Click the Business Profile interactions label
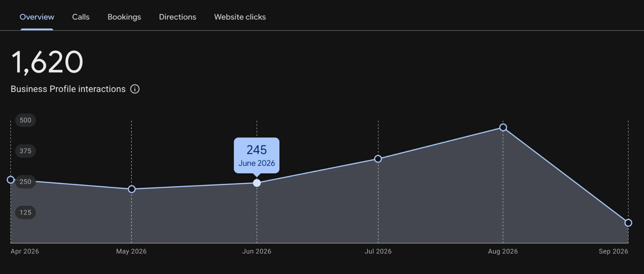The width and height of the screenshot is (644, 274). click(x=68, y=89)
